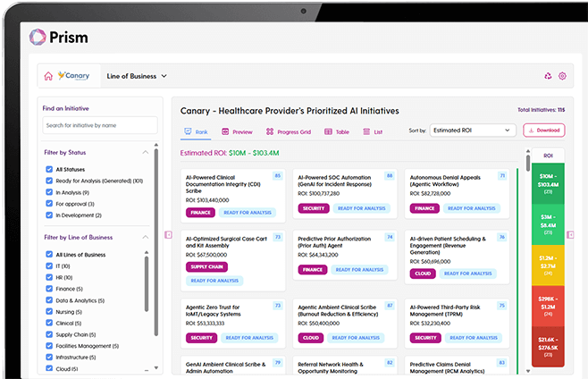
Task: Click the Prism logo icon
Action: [x=38, y=37]
